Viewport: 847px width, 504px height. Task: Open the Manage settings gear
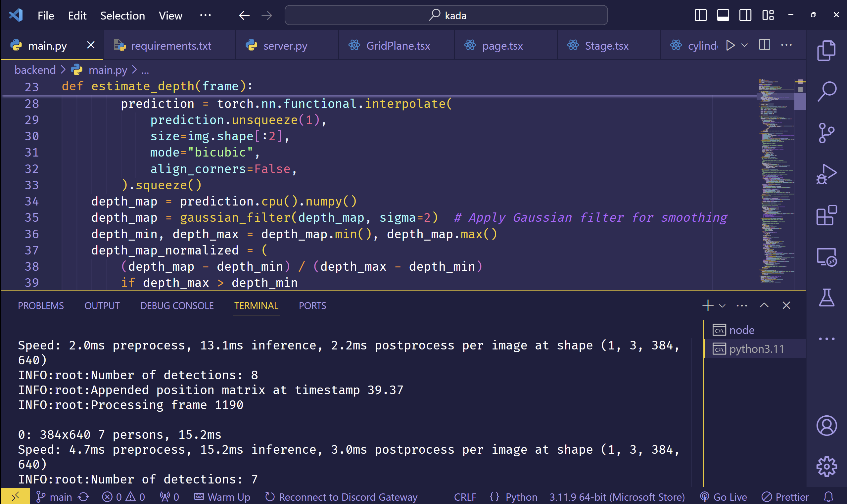point(826,467)
